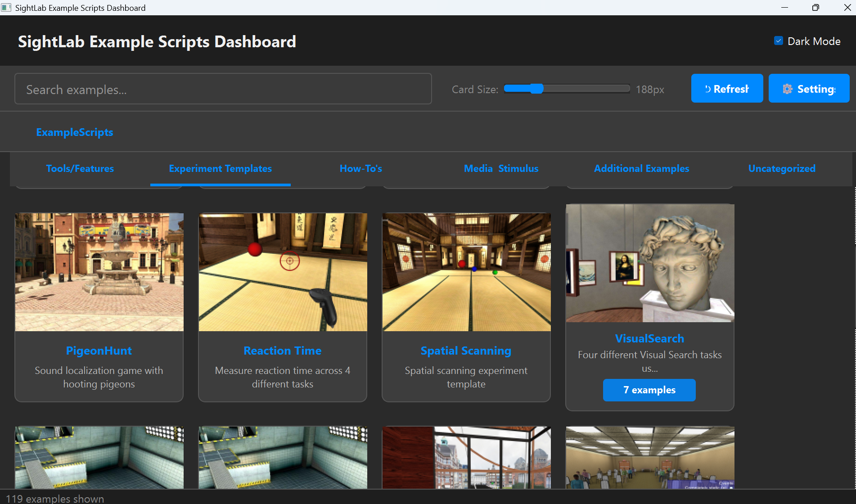Select the VisualSearch statue thumbnail
This screenshot has height=504, width=856.
point(649,263)
